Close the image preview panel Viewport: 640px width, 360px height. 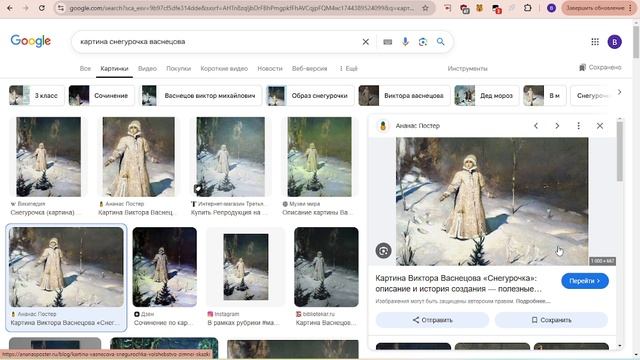(600, 126)
